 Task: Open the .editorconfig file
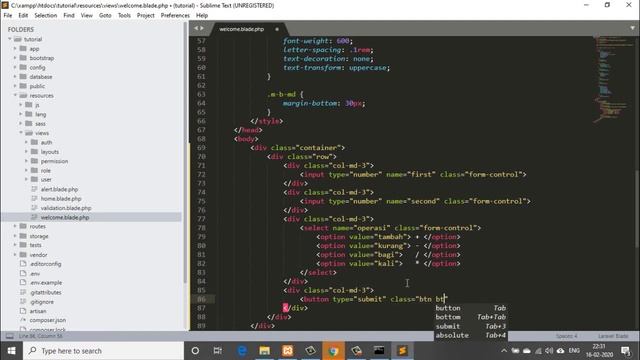coord(45,264)
